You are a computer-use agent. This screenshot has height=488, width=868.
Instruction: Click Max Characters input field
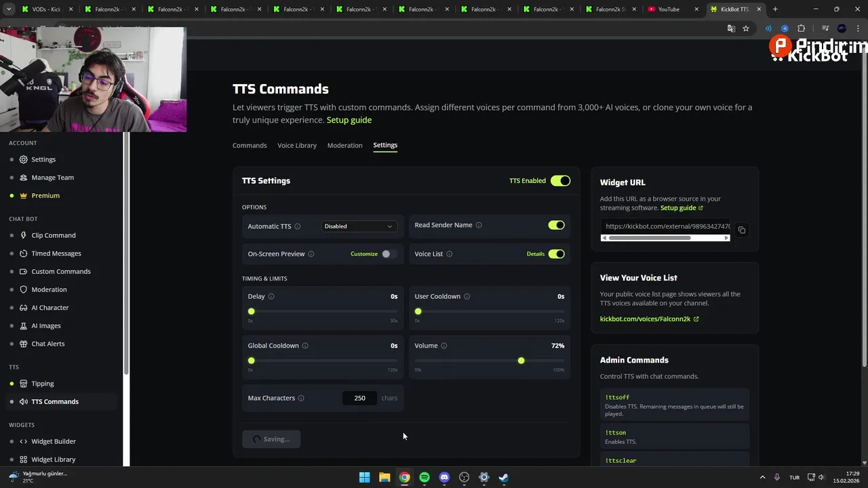pyautogui.click(x=359, y=398)
